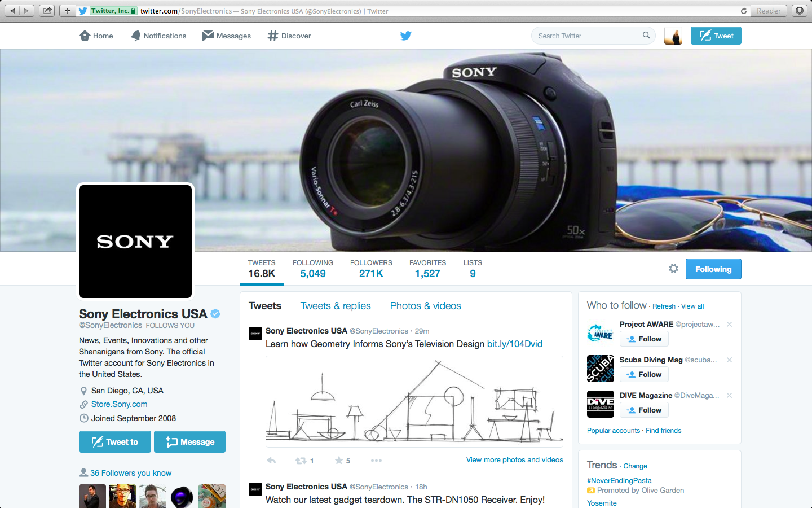
Task: View the Tweets count 16.8K
Action: pyautogui.click(x=262, y=269)
